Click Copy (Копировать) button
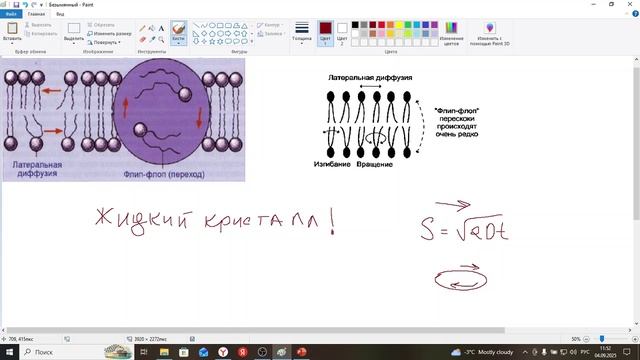This screenshot has height=360, width=640. tap(41, 33)
